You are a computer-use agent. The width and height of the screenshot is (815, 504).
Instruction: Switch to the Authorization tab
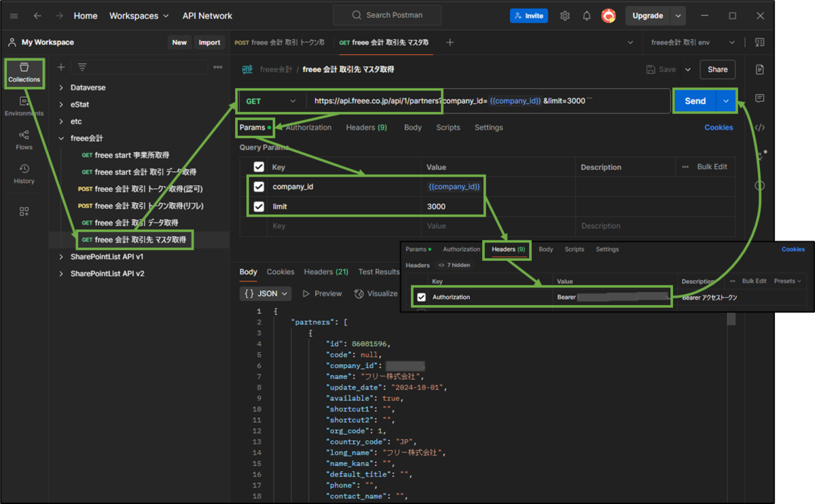308,128
